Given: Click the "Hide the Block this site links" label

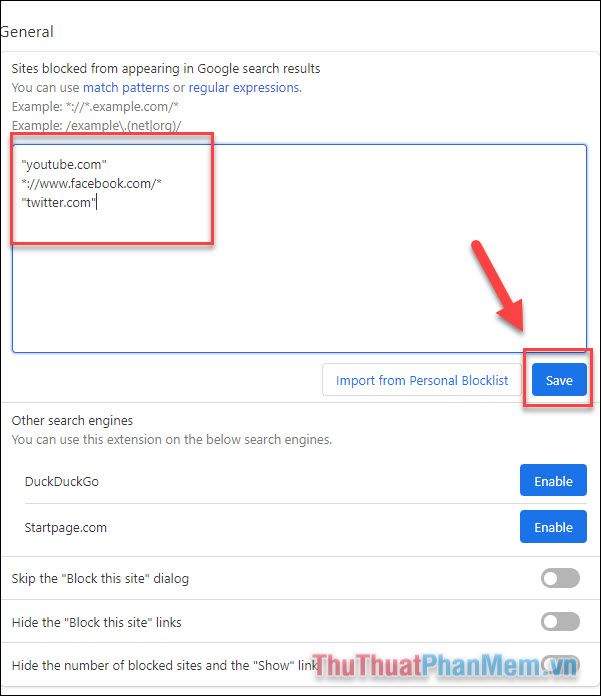Looking at the screenshot, I should click(97, 622).
